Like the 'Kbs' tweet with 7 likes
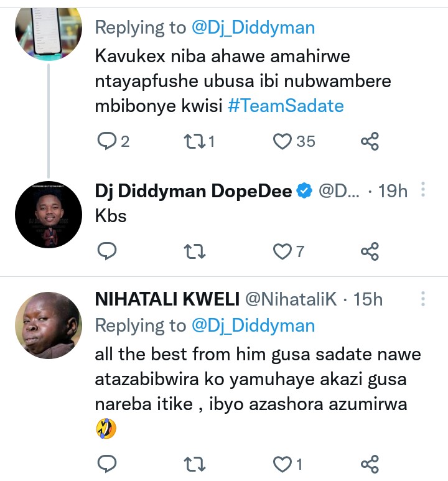The width and height of the screenshot is (448, 481). pos(283,251)
